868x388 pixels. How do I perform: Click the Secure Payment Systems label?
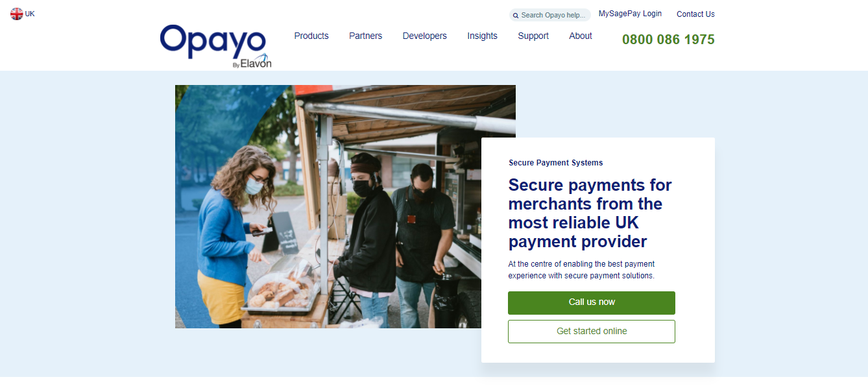556,163
